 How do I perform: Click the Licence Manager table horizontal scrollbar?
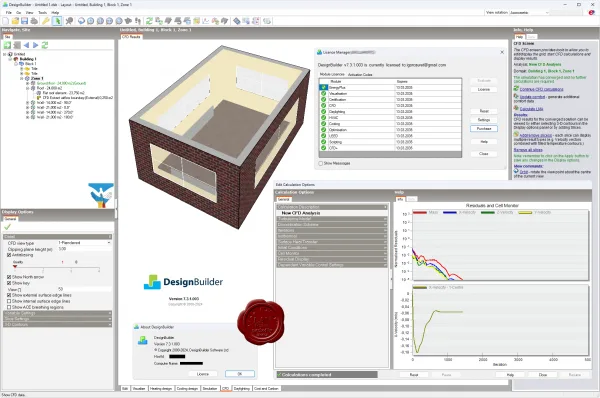pos(390,154)
